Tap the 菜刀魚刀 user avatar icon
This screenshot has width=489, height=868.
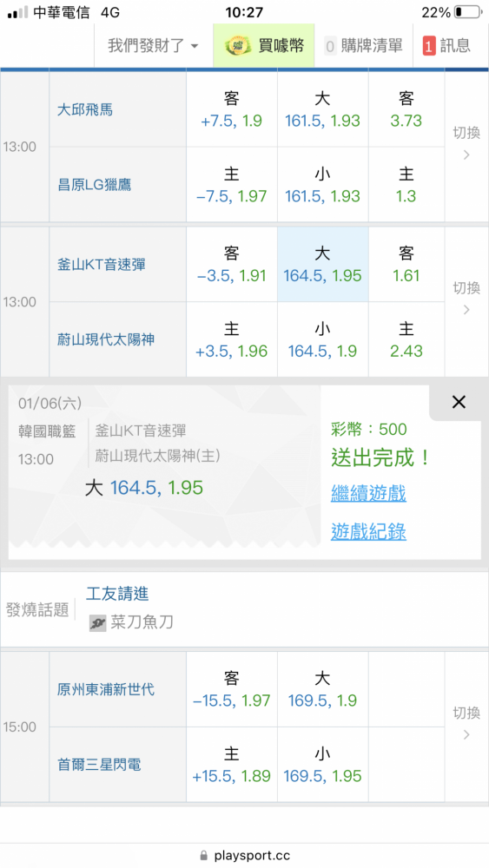click(x=97, y=622)
